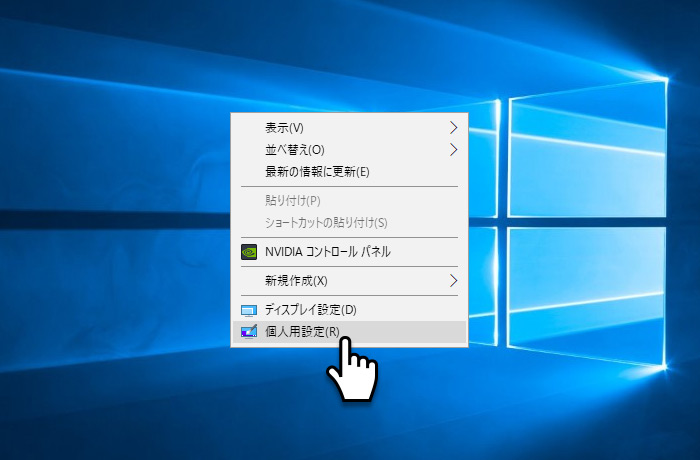Screen dimensions: 700x460
Task: Choose ショートカットの貼り付け(S) entry
Action: [349, 222]
